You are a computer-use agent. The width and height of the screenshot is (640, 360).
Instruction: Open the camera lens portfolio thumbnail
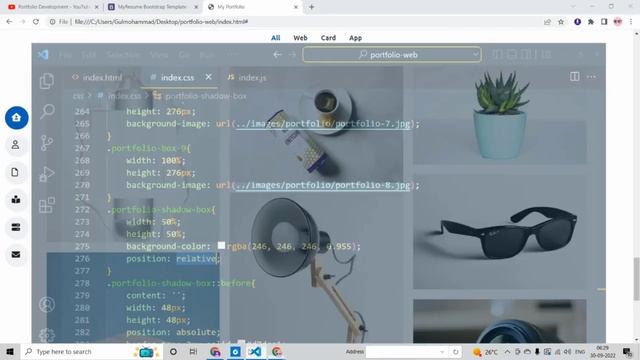point(500,321)
